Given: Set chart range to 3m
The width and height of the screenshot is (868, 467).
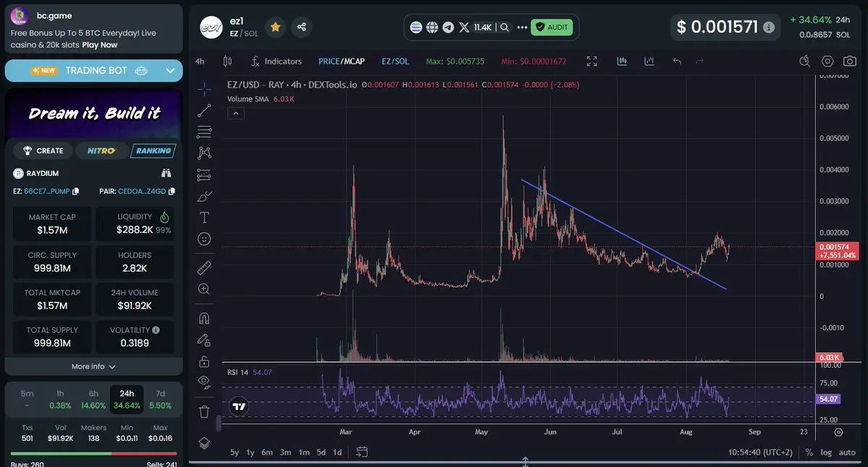Looking at the screenshot, I should (x=286, y=453).
